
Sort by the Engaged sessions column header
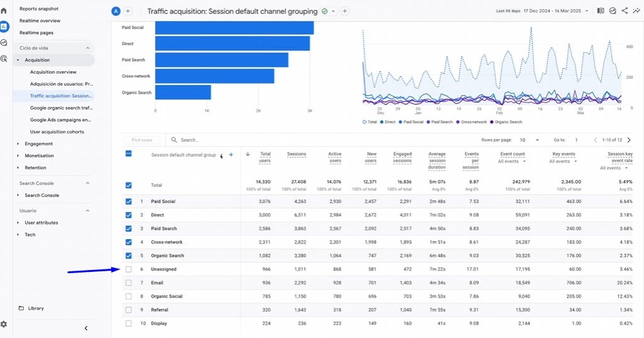[x=402, y=157]
